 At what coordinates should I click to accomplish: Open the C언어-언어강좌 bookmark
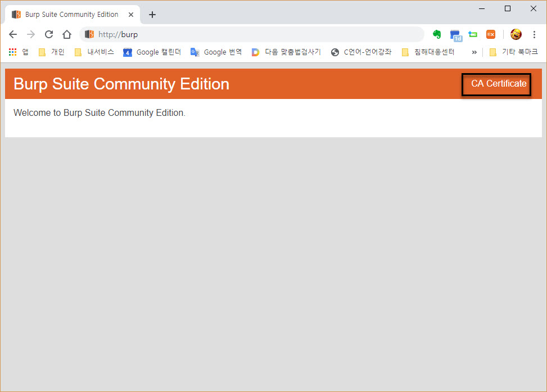[361, 52]
